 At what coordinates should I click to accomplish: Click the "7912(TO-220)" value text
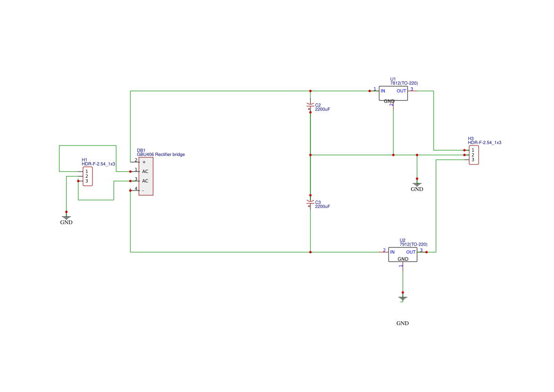coord(413,245)
